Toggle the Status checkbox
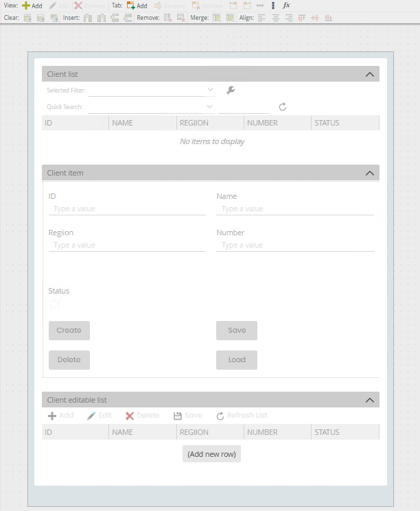The width and height of the screenshot is (420, 511). 55,305
